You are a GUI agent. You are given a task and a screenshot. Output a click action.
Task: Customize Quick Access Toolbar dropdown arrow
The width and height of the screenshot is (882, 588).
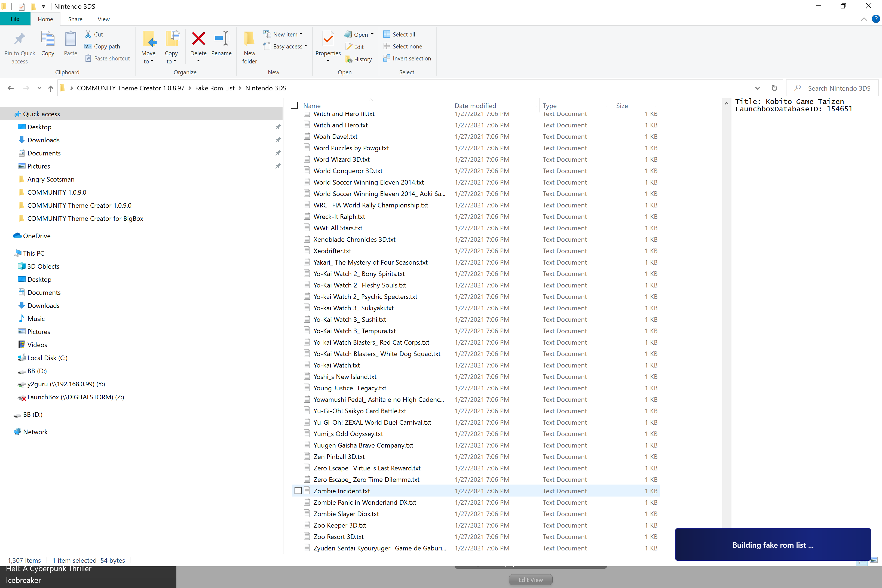tap(44, 7)
